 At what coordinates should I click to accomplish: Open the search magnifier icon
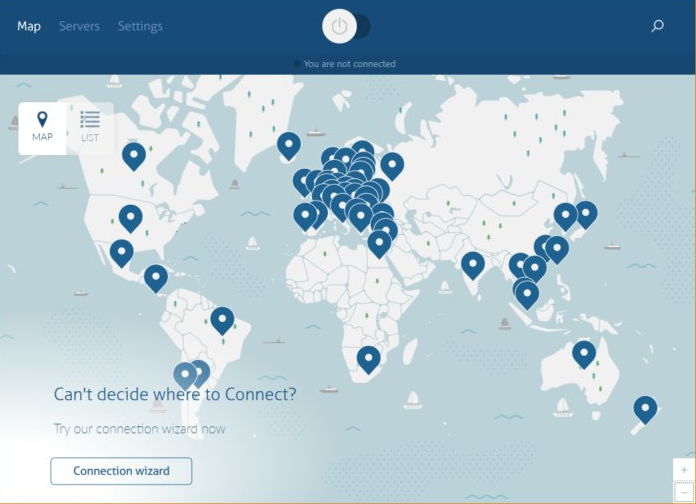657,26
